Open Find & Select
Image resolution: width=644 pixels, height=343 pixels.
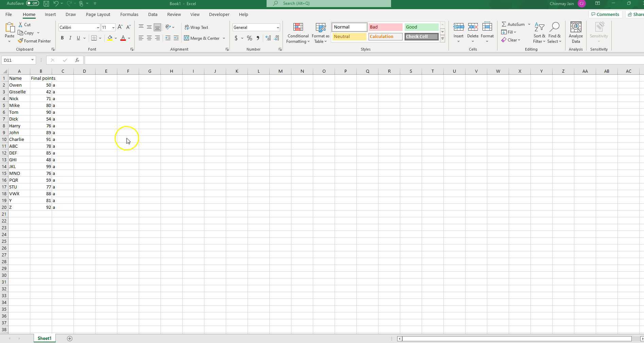[x=555, y=32]
